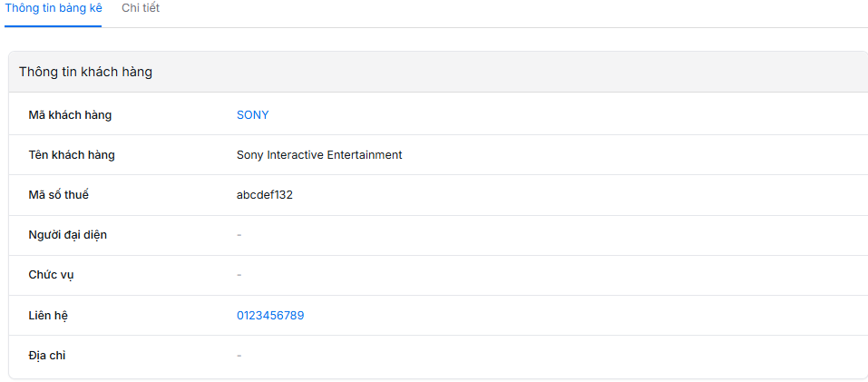Click the Liên hệ field label
Image resolution: width=868 pixels, height=382 pixels.
point(49,316)
